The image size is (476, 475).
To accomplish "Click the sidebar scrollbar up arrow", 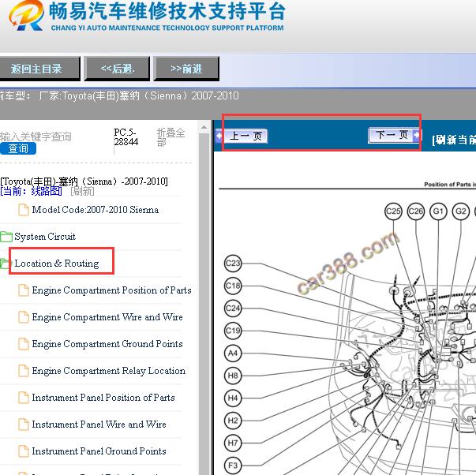I will tap(204, 127).
